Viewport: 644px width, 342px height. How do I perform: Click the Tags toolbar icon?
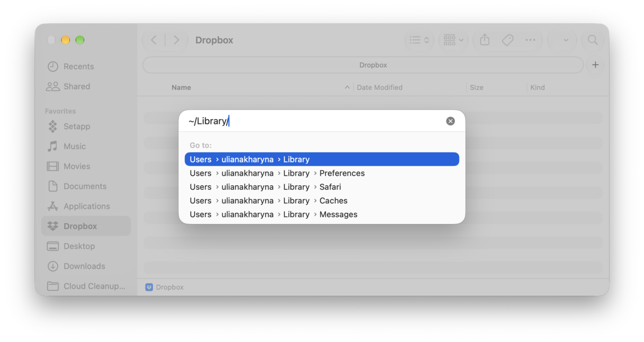(x=507, y=40)
